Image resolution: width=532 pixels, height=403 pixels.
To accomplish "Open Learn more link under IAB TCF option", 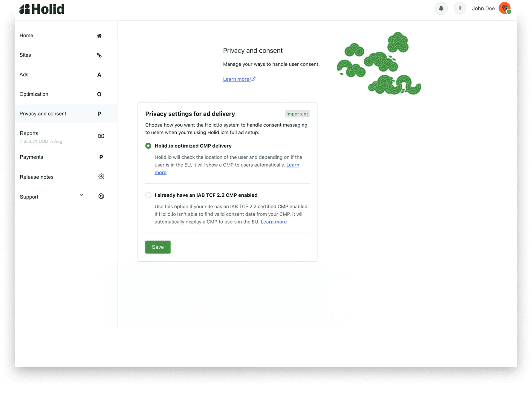I will (273, 222).
